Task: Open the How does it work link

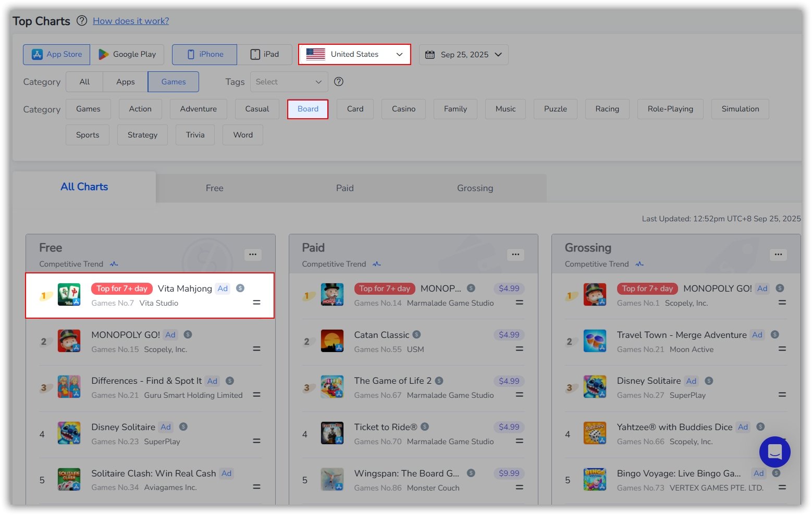Action: coord(131,21)
